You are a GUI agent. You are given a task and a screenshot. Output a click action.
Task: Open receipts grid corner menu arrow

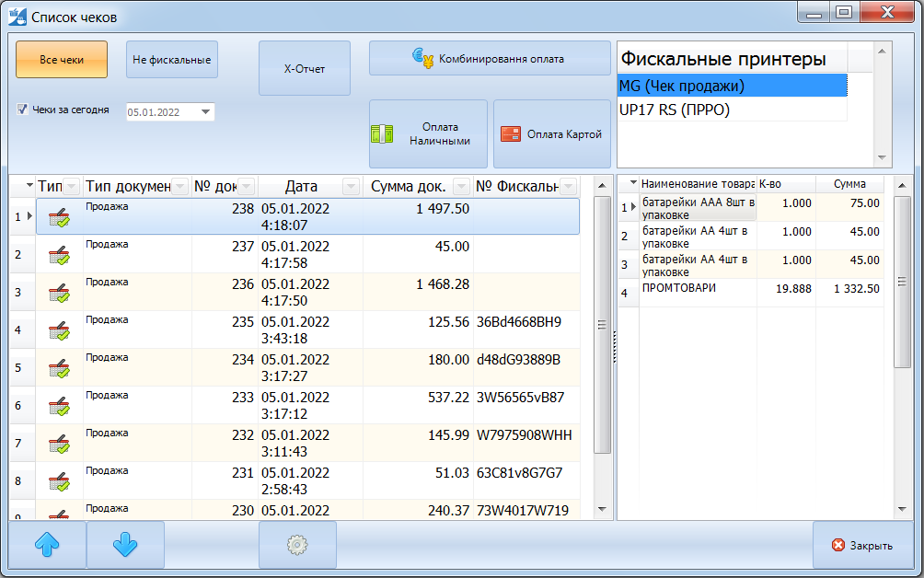[x=29, y=186]
